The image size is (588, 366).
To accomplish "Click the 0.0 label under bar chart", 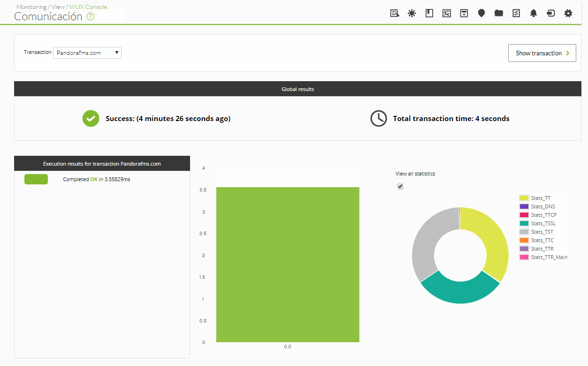I will click(288, 347).
